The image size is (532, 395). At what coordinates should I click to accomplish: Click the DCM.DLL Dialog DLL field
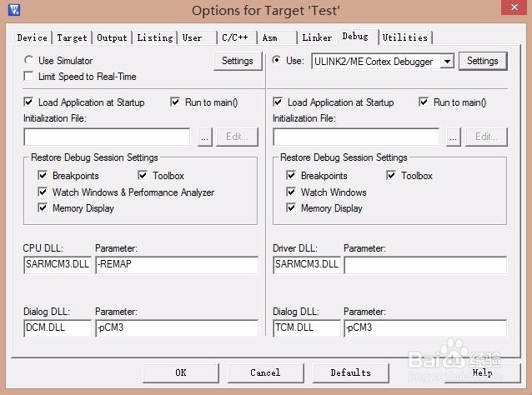[58, 327]
